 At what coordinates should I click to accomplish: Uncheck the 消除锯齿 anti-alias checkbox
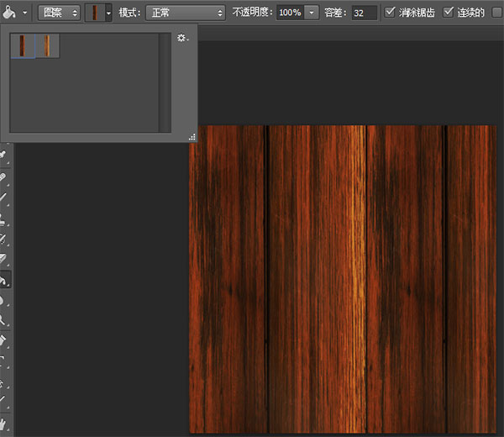[390, 13]
